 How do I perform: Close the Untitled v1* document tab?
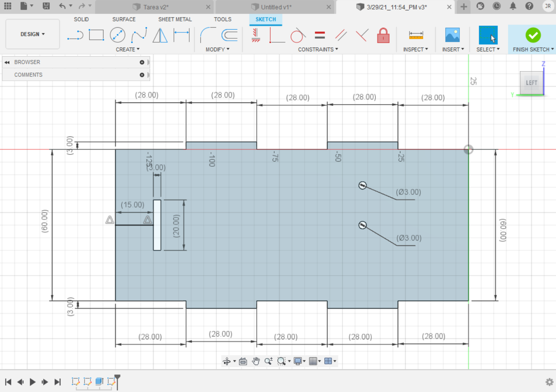pos(329,7)
